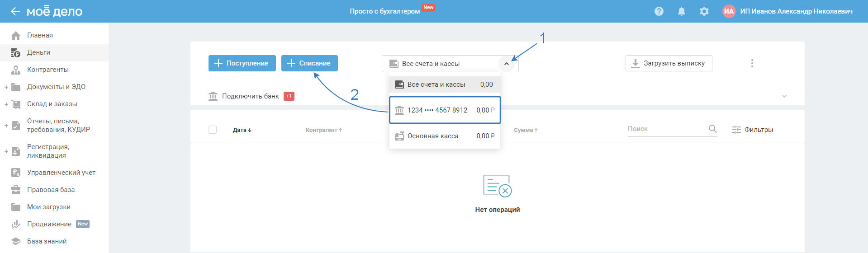Image resolution: width=868 pixels, height=253 pixels.
Task: Open the help question mark icon
Action: pos(659,11)
